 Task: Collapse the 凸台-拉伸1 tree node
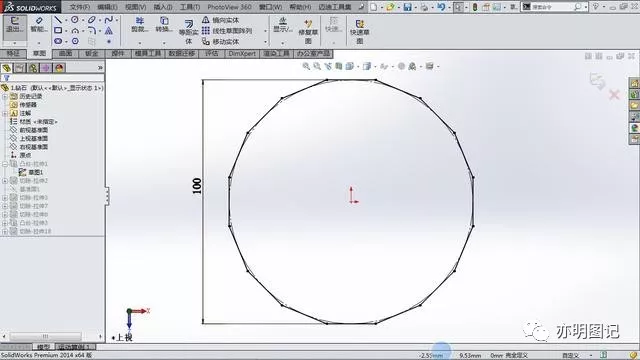(5, 164)
